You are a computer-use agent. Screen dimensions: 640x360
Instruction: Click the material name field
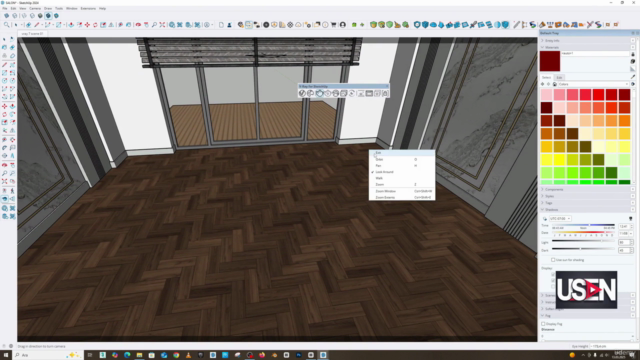tap(595, 53)
